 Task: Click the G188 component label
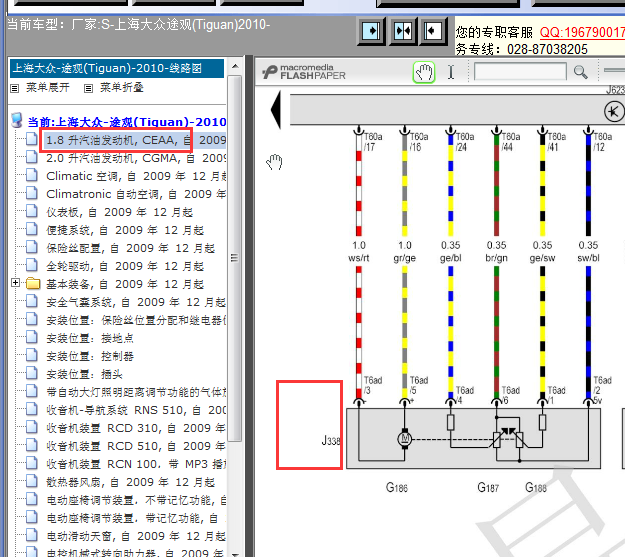536,488
